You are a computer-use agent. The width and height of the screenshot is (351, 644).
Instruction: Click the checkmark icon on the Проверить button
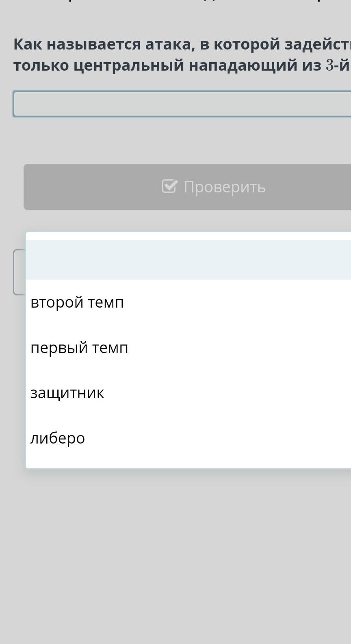tap(169, 187)
